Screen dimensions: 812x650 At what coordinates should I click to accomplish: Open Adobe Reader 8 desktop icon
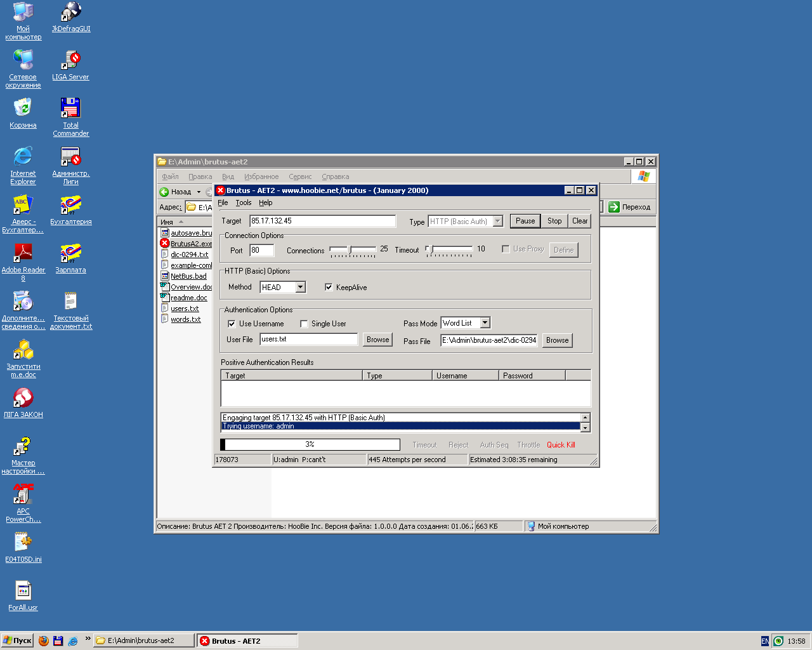coord(23,262)
